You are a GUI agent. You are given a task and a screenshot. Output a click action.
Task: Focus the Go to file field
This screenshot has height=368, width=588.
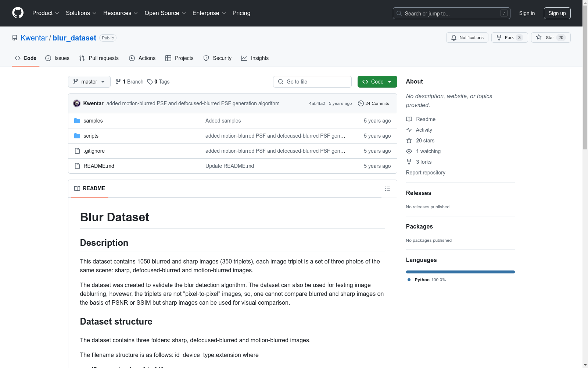tap(312, 82)
